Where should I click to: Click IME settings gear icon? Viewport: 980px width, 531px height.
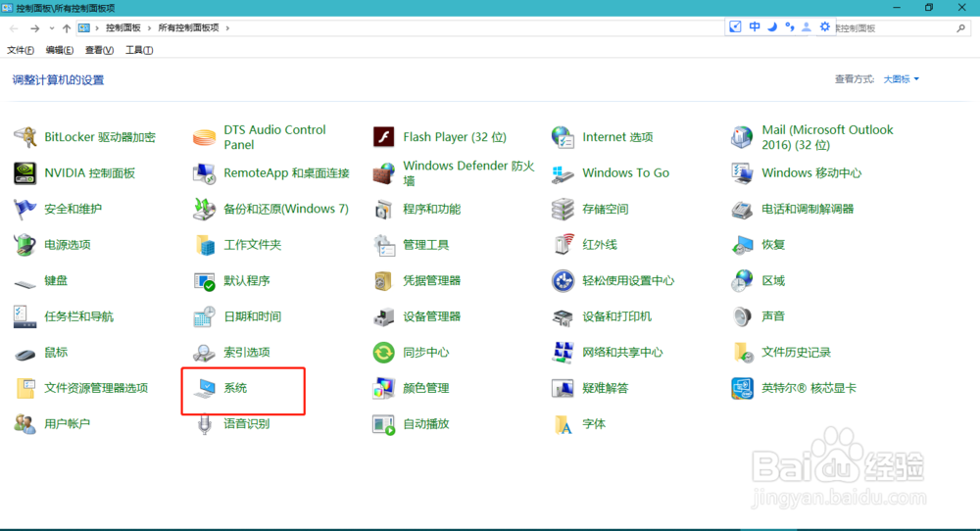click(x=825, y=26)
